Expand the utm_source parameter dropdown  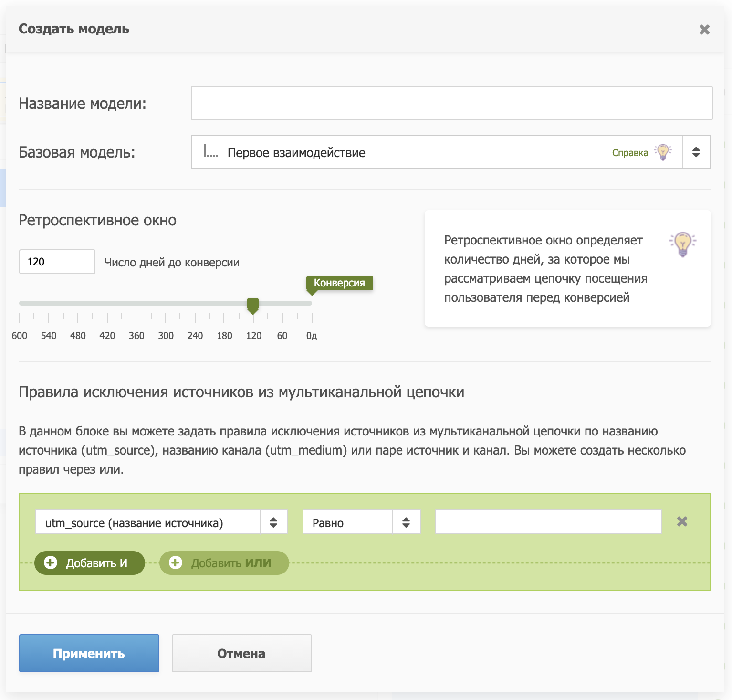click(273, 522)
